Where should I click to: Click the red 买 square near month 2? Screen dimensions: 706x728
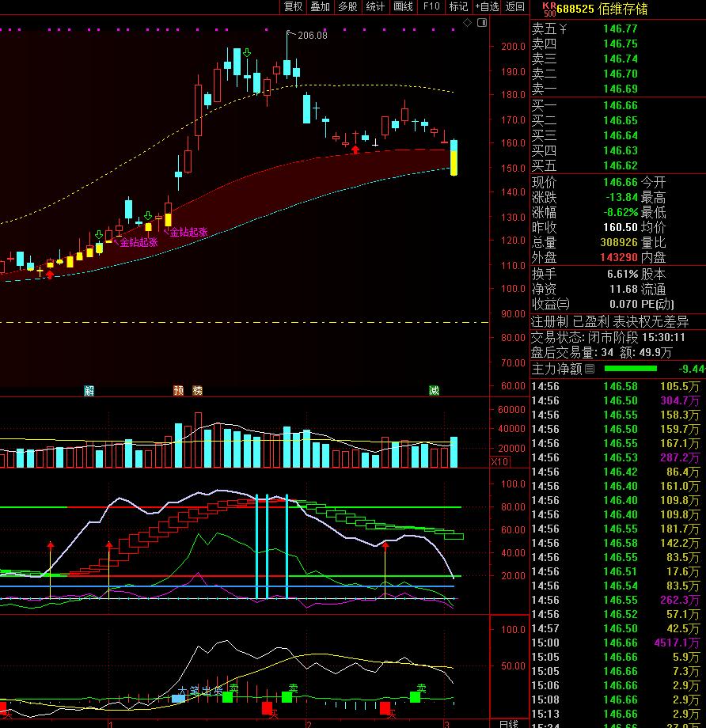tap(267, 708)
